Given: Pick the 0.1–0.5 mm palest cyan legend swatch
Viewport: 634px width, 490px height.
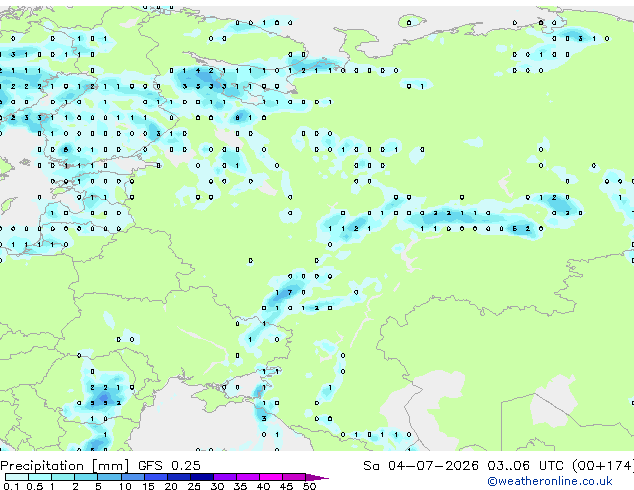Looking at the screenshot, I should click(x=17, y=477).
